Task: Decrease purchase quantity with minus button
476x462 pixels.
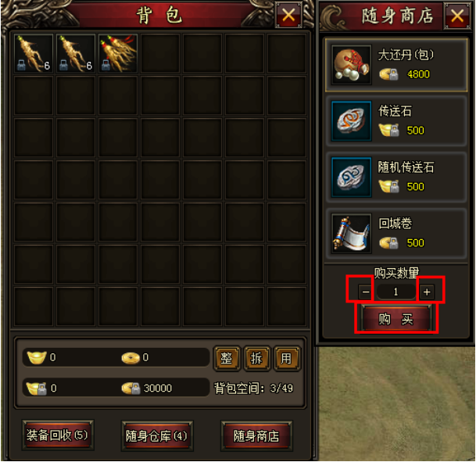Action: (x=366, y=292)
